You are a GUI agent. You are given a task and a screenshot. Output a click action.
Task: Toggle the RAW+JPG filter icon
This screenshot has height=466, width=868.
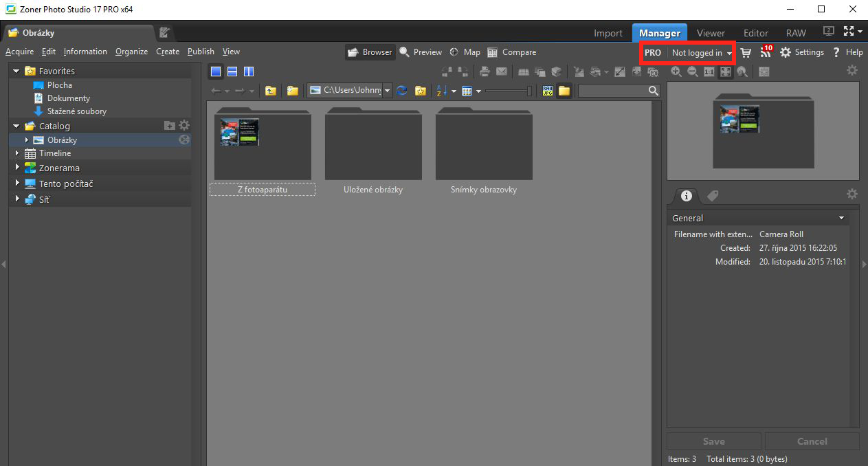[547, 90]
